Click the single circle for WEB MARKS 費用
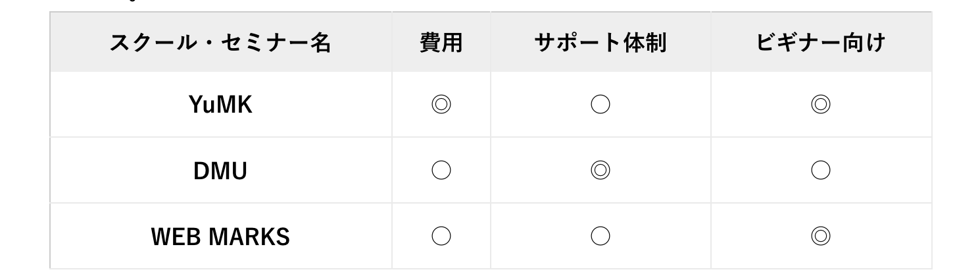The height and width of the screenshot is (278, 980). pyautogui.click(x=441, y=236)
